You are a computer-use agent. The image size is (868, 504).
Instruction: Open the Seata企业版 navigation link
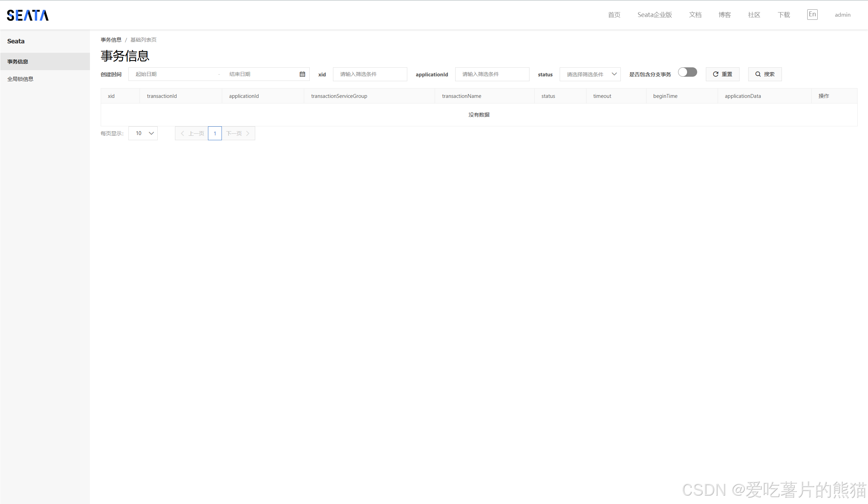pyautogui.click(x=654, y=15)
